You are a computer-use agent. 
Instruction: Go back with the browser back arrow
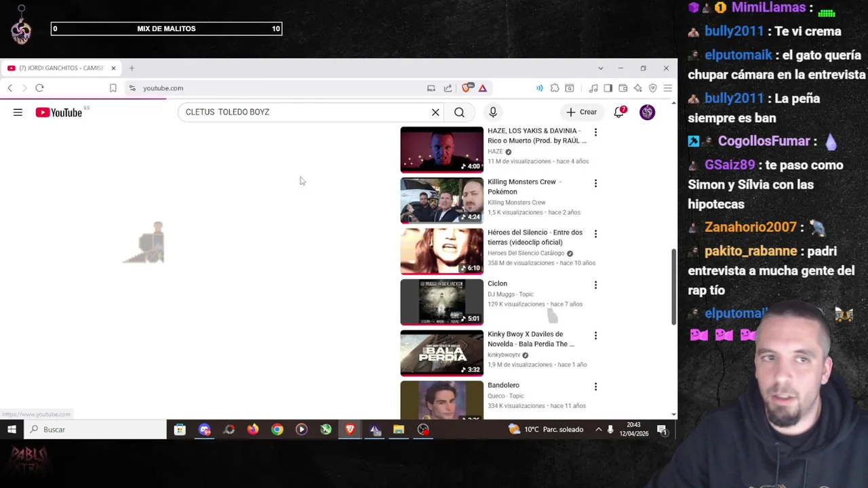pyautogui.click(x=9, y=88)
